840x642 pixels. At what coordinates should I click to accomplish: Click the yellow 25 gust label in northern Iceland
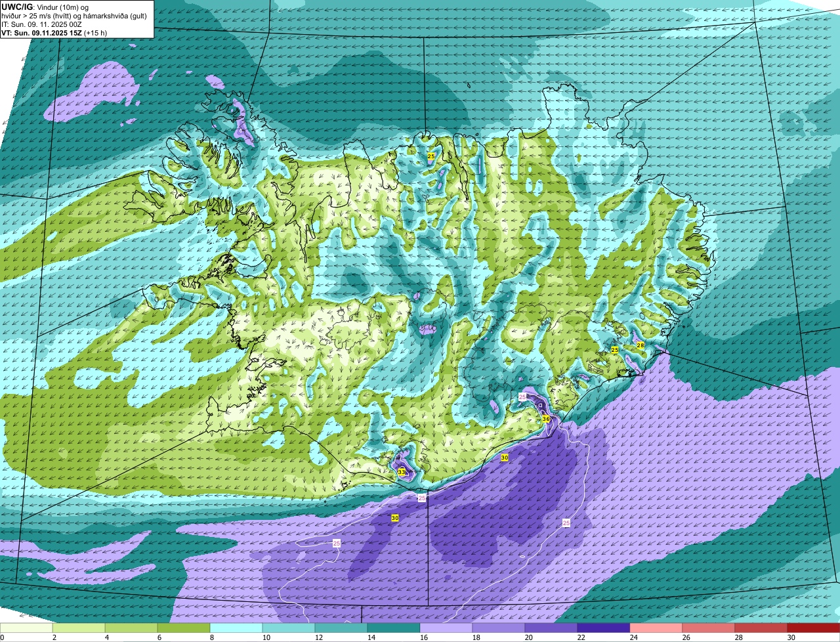[x=431, y=156]
